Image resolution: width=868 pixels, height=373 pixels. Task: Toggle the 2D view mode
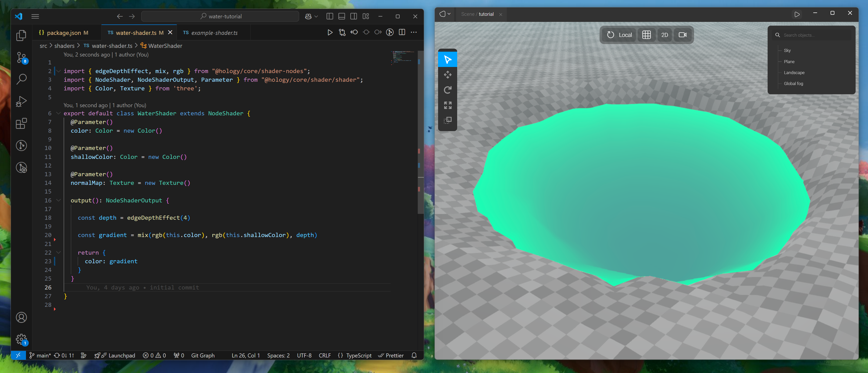pyautogui.click(x=664, y=35)
